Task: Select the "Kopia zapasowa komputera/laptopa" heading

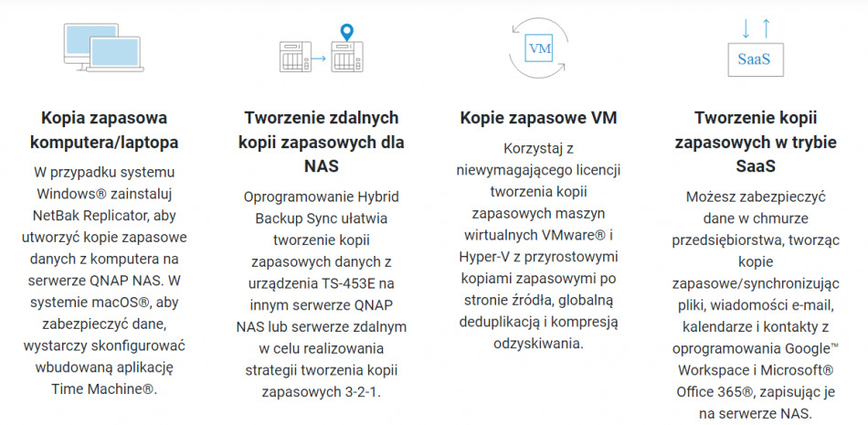Action: [104, 130]
